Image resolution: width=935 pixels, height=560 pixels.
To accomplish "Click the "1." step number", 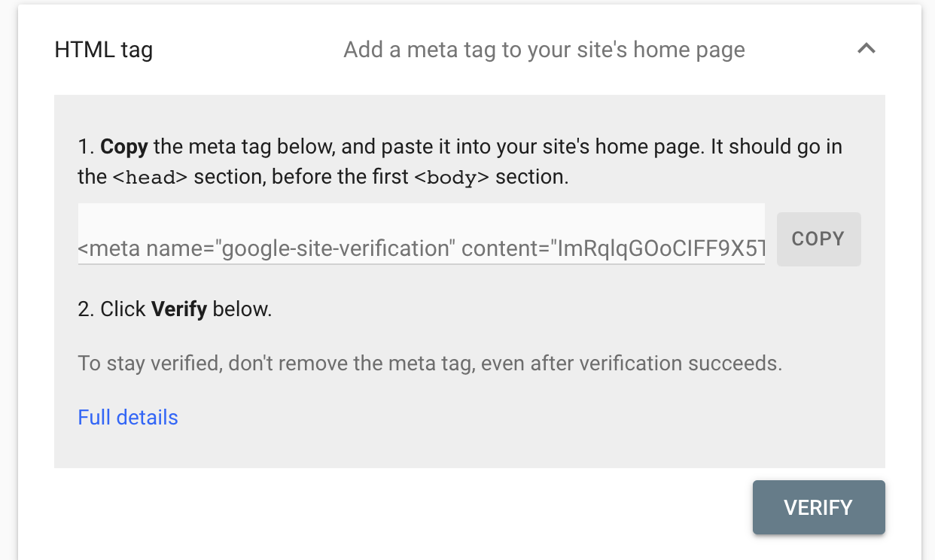I will [x=86, y=146].
